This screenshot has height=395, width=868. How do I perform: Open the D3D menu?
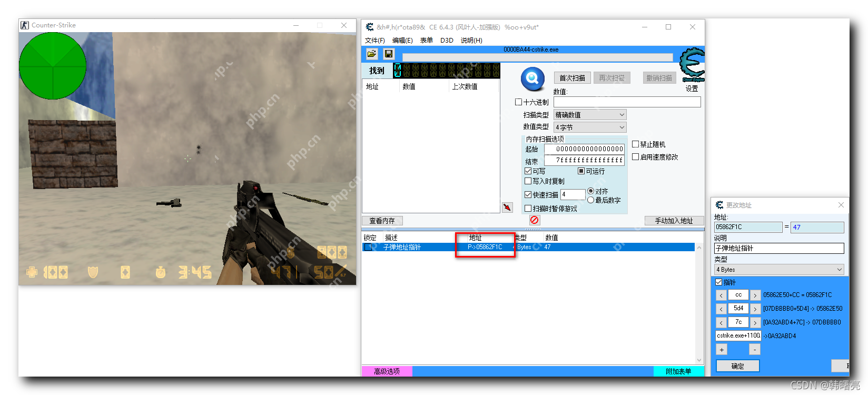[x=447, y=41]
